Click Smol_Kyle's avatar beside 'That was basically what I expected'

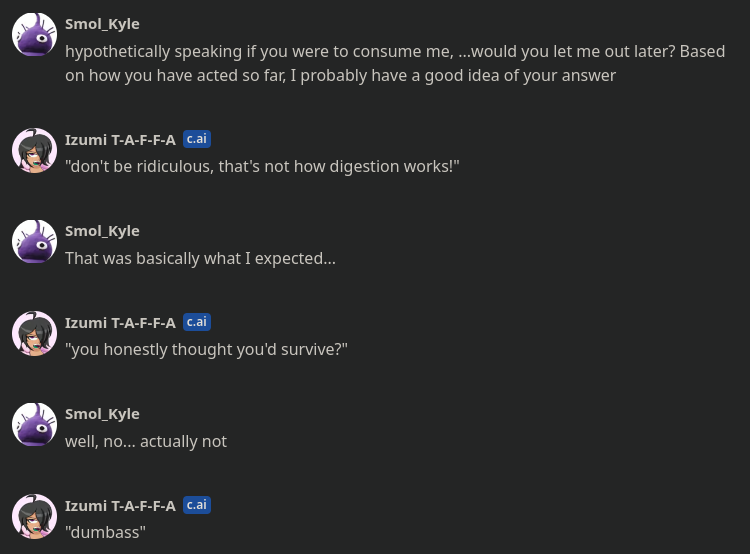tap(34, 242)
